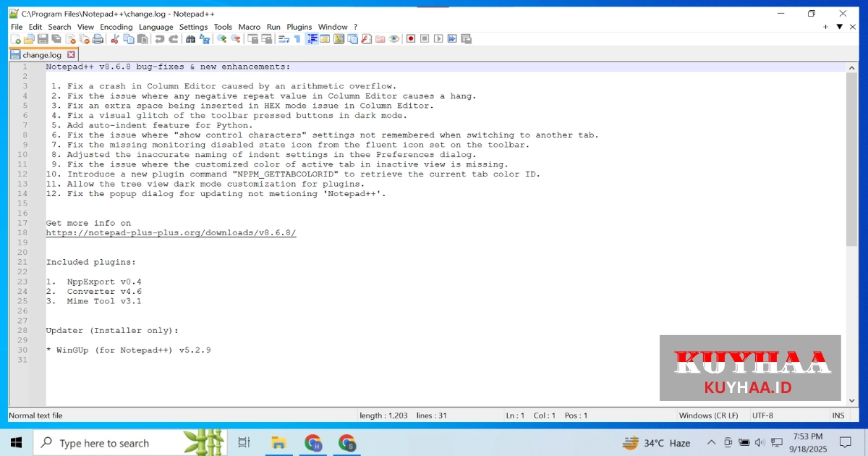Click the Save Recorded Macro icon
The height and width of the screenshot is (456, 868).
466,39
